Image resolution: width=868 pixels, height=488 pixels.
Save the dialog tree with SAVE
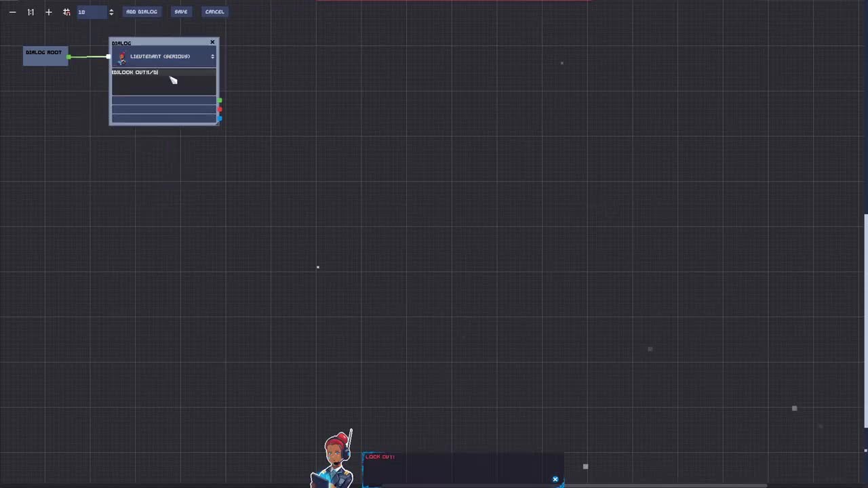pyautogui.click(x=180, y=12)
